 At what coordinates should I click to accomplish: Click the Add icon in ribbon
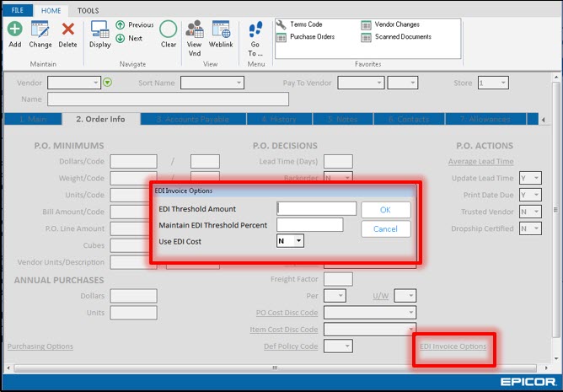click(15, 32)
